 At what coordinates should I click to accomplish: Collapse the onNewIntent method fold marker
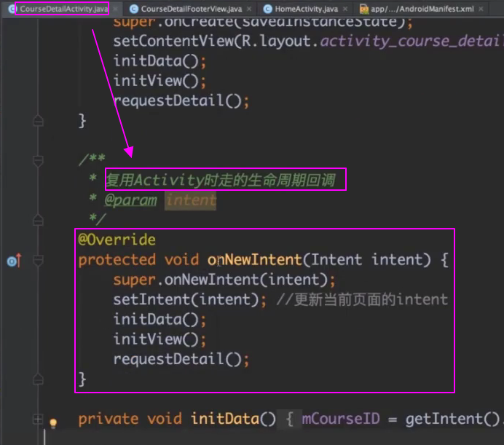tap(39, 261)
